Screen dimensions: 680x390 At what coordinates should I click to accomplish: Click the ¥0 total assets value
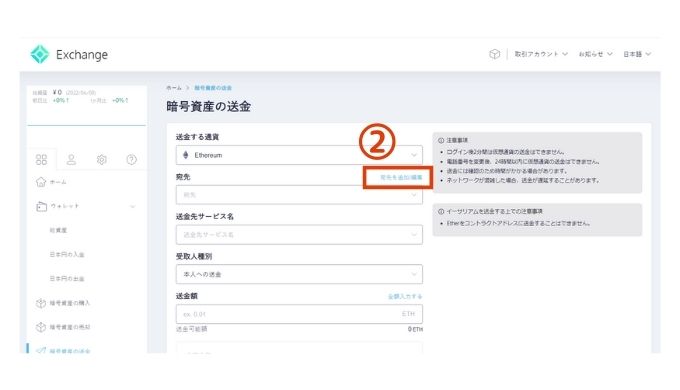coord(57,92)
